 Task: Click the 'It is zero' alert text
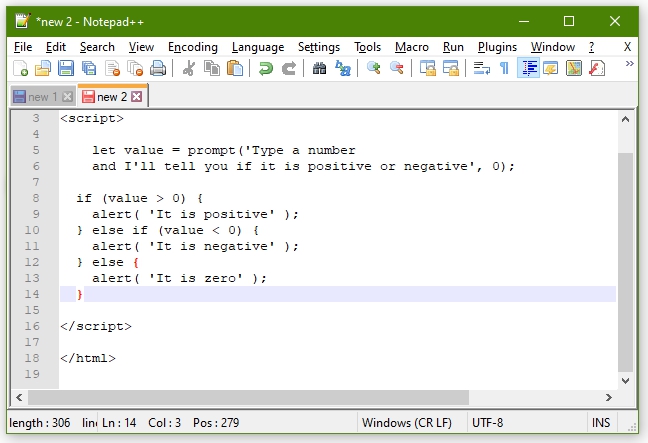pos(196,278)
